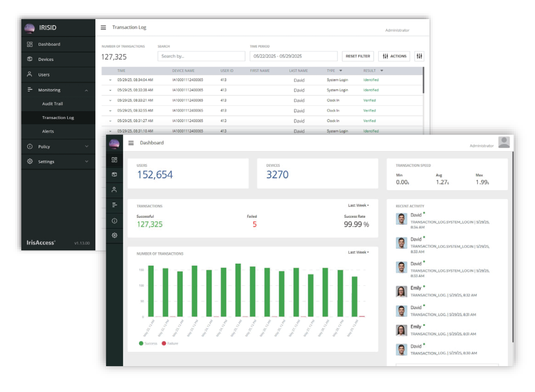Click the Settings gear icon in collapsed sidebar
This screenshot has width=535, height=392.
click(x=115, y=235)
